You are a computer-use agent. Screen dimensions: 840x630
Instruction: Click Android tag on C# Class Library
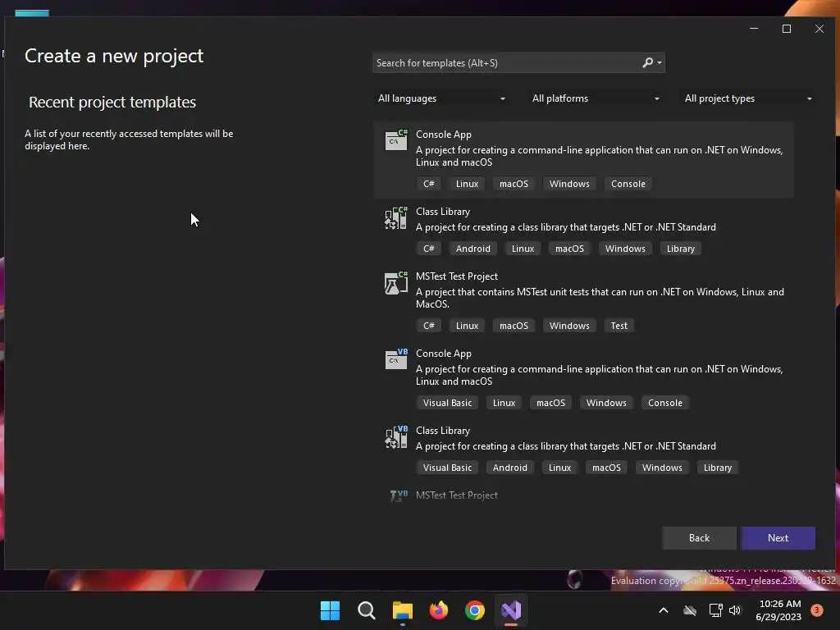473,249
